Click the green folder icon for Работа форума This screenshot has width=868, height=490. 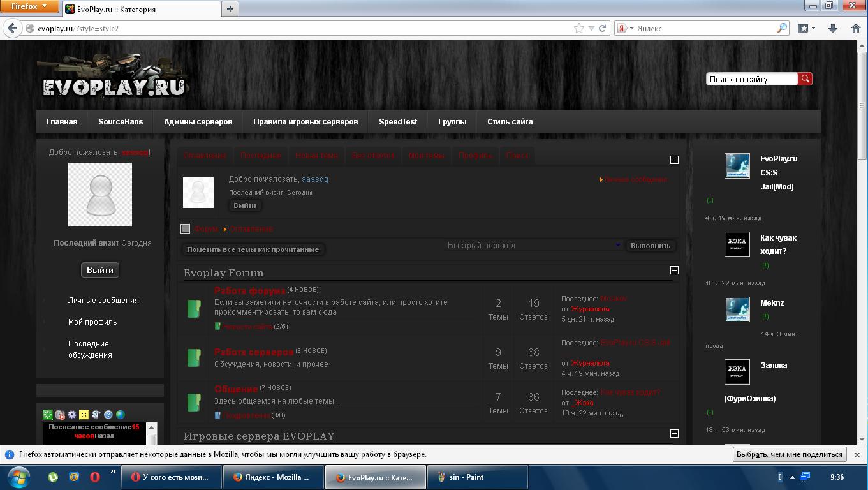tap(194, 309)
